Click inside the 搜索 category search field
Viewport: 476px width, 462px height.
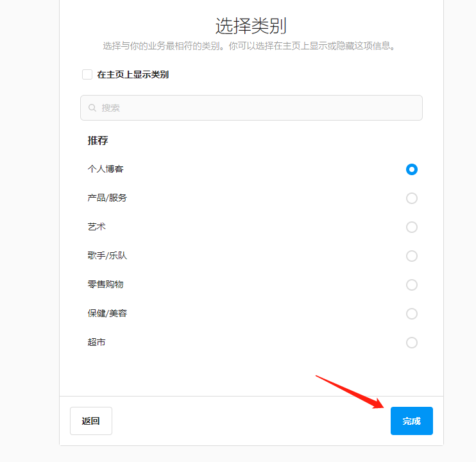click(x=257, y=108)
